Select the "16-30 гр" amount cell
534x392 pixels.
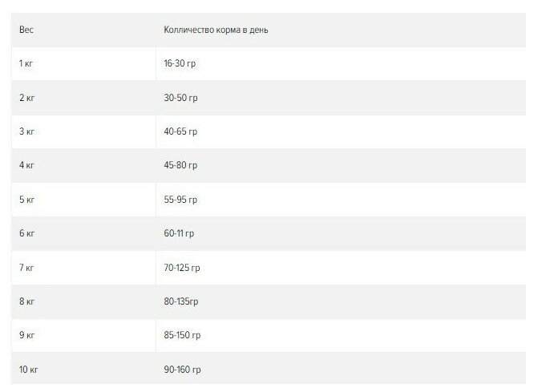click(x=180, y=63)
